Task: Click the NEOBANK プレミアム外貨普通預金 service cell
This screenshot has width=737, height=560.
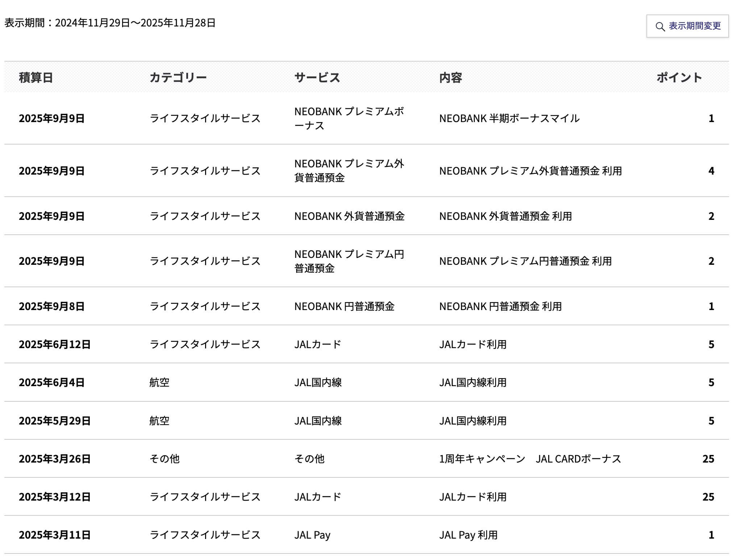Action: (350, 171)
